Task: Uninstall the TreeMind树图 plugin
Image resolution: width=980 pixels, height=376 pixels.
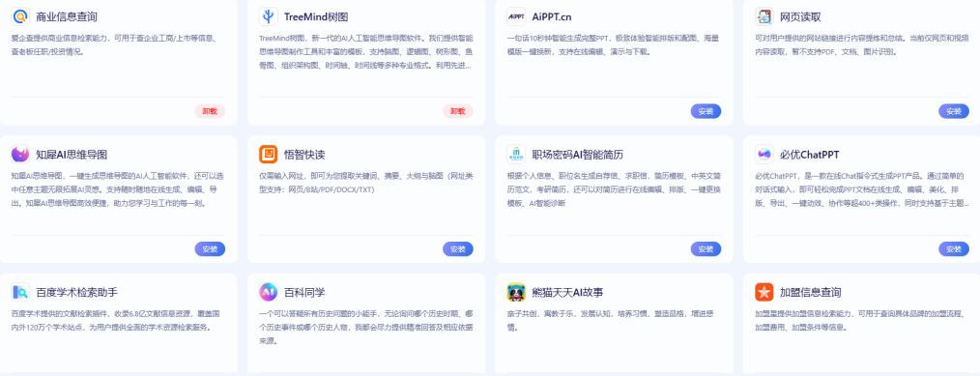Action: (x=458, y=111)
